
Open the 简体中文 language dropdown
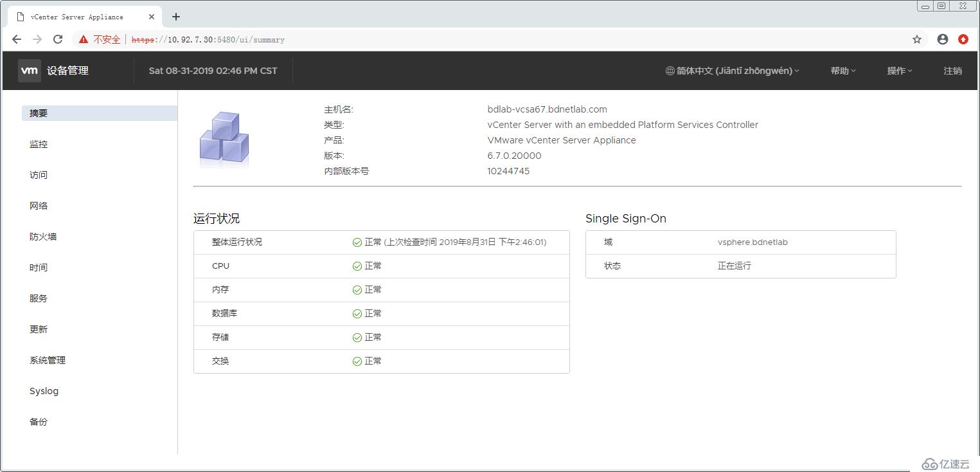(733, 71)
